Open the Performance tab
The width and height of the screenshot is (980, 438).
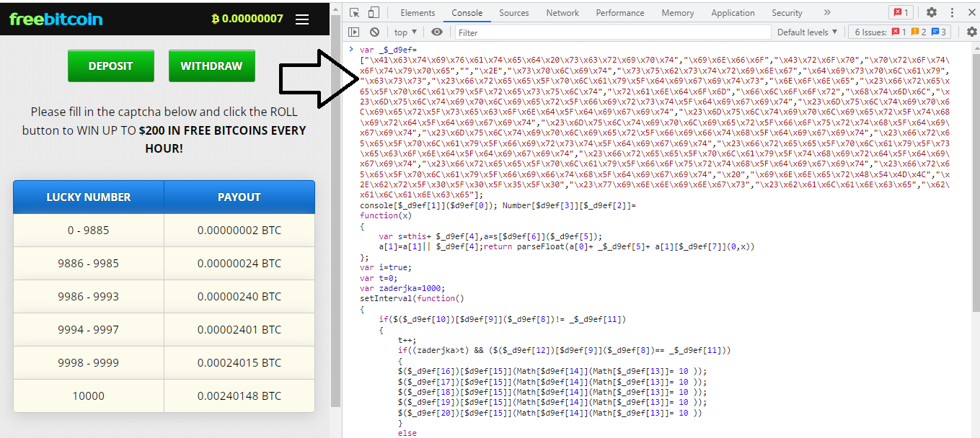point(620,13)
